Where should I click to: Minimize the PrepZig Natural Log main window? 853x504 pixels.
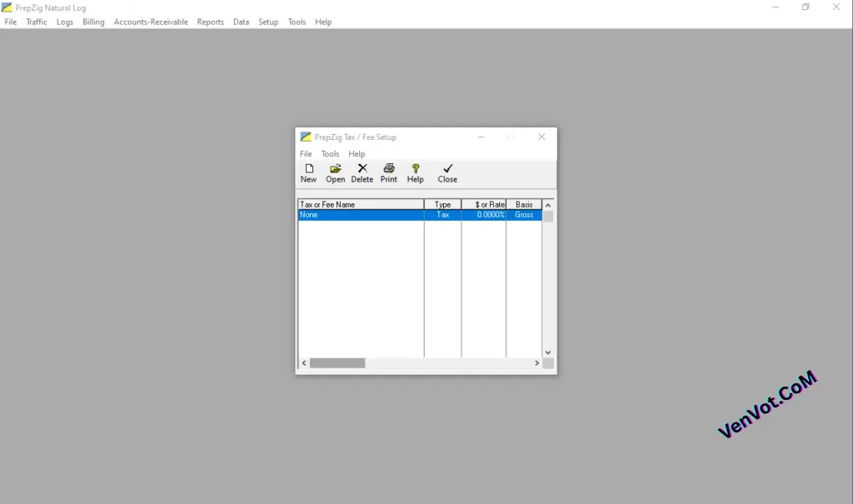coord(776,7)
